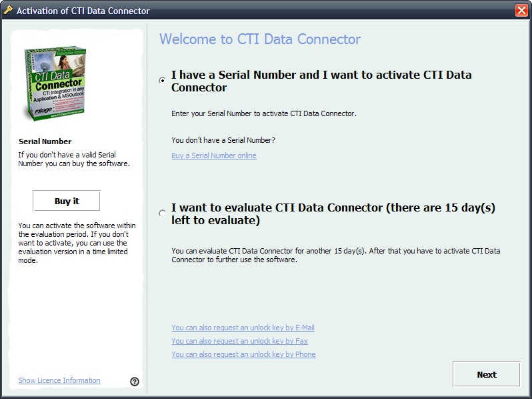Request an unlock key by Fax
This screenshot has height=399, width=532.
point(239,341)
